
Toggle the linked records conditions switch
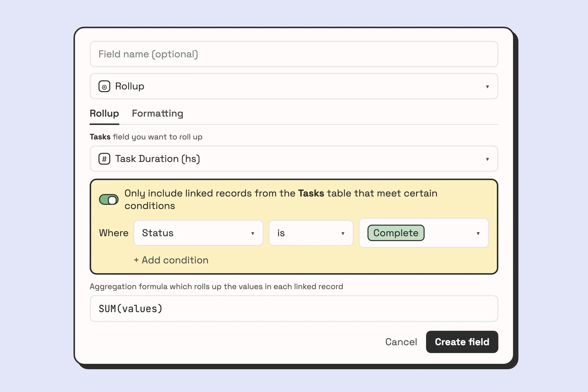click(109, 199)
